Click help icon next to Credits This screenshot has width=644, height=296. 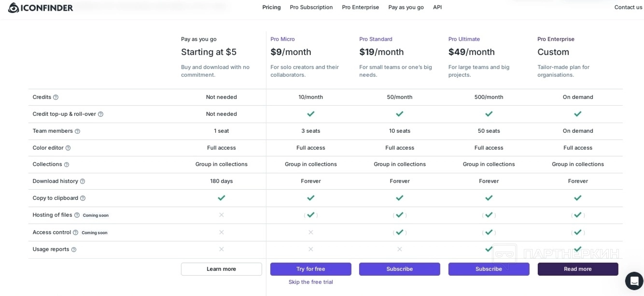(56, 98)
